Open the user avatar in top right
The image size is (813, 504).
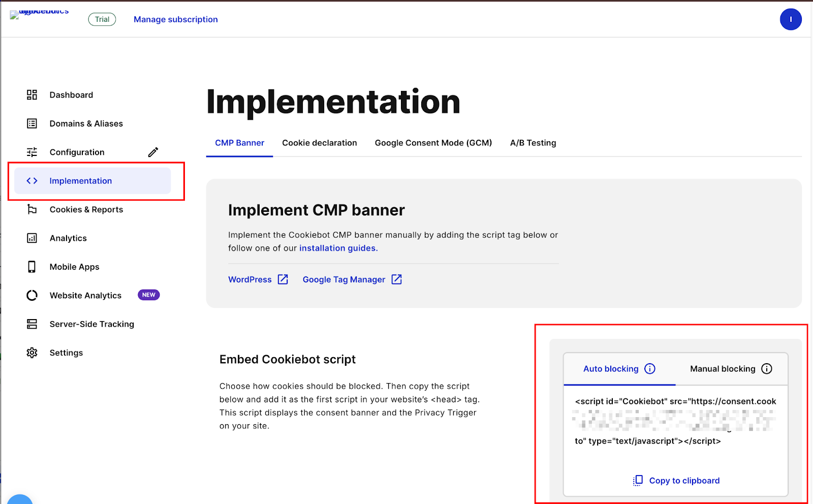(791, 19)
